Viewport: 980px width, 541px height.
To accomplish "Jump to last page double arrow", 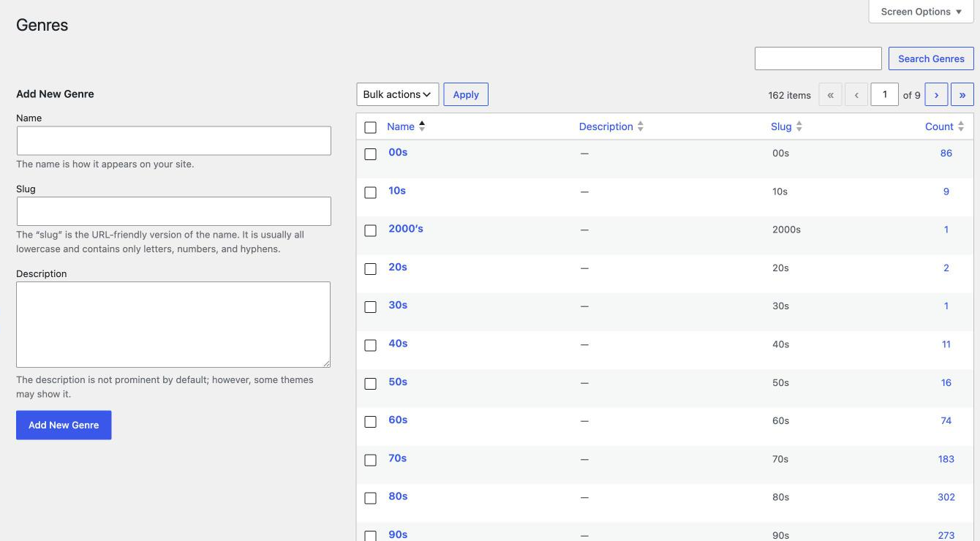I will pyautogui.click(x=962, y=94).
